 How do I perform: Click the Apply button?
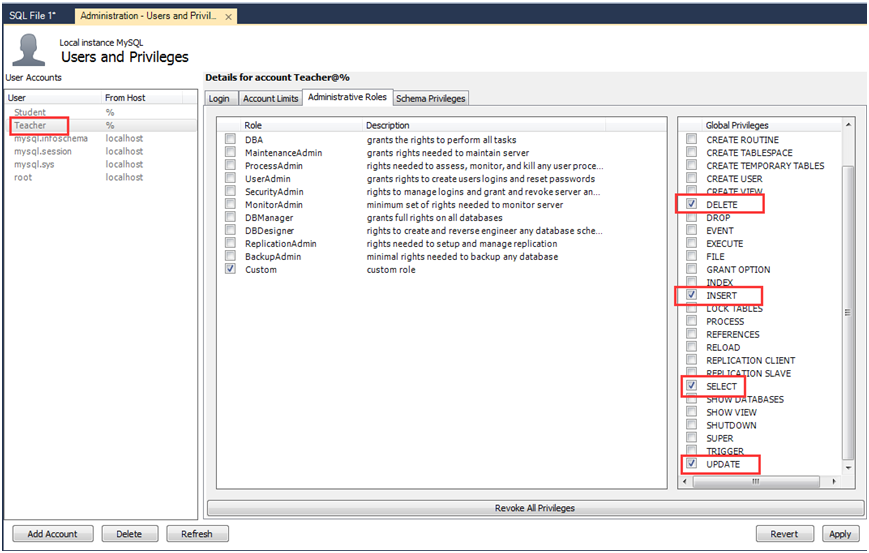pyautogui.click(x=840, y=534)
